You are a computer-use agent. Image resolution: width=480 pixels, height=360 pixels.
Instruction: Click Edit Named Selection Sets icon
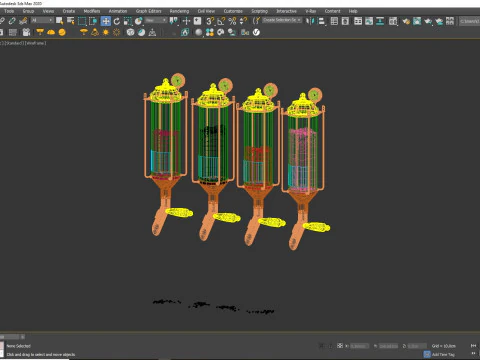pos(256,21)
